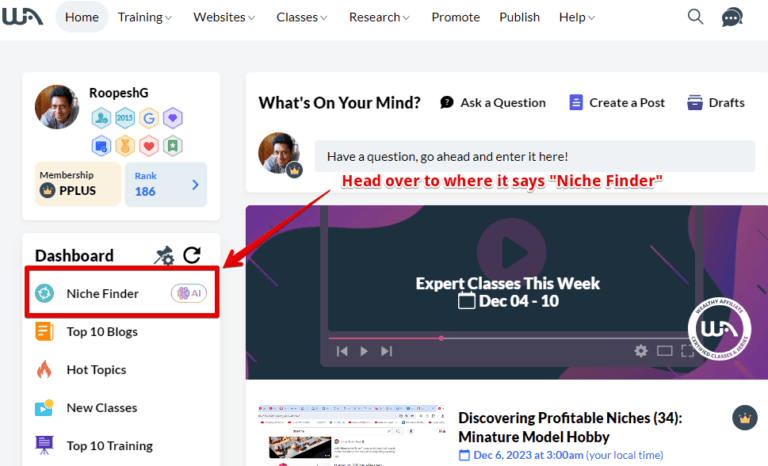Open the Promote menu item
The height and width of the screenshot is (466, 768).
tap(455, 17)
